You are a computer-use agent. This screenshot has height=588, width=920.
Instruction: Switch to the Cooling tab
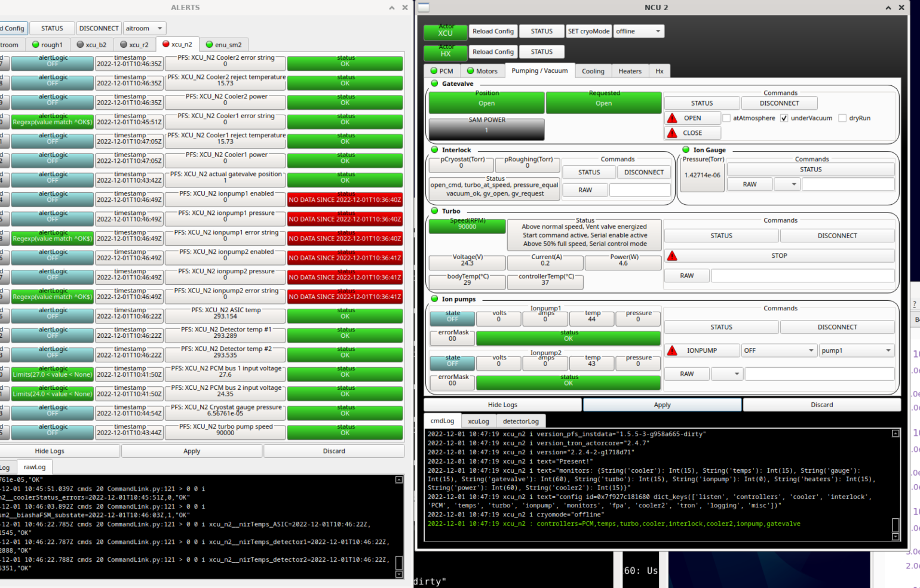click(x=593, y=71)
